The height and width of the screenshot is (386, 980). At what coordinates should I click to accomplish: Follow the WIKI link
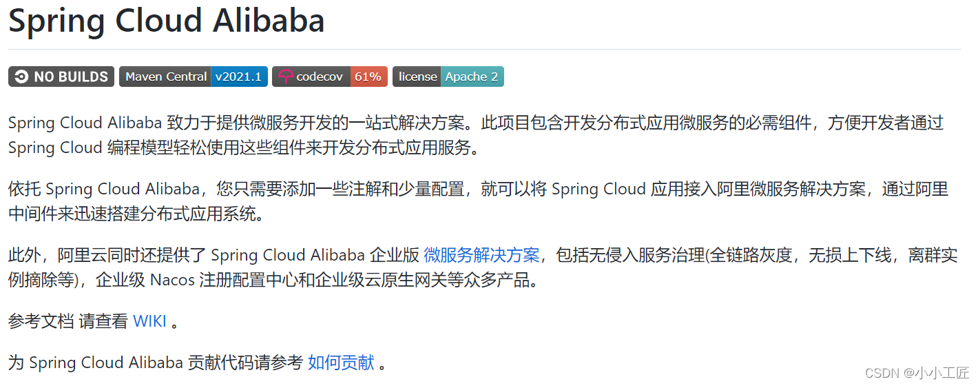[149, 321]
